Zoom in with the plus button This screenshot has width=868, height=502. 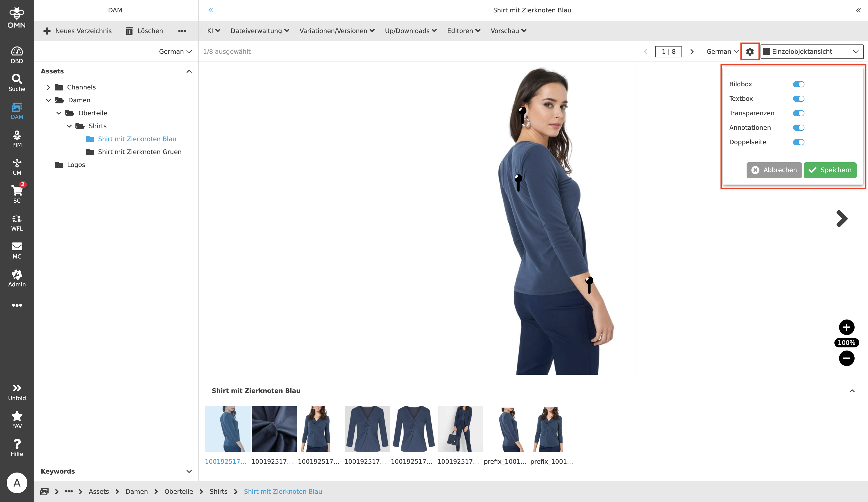pyautogui.click(x=846, y=327)
